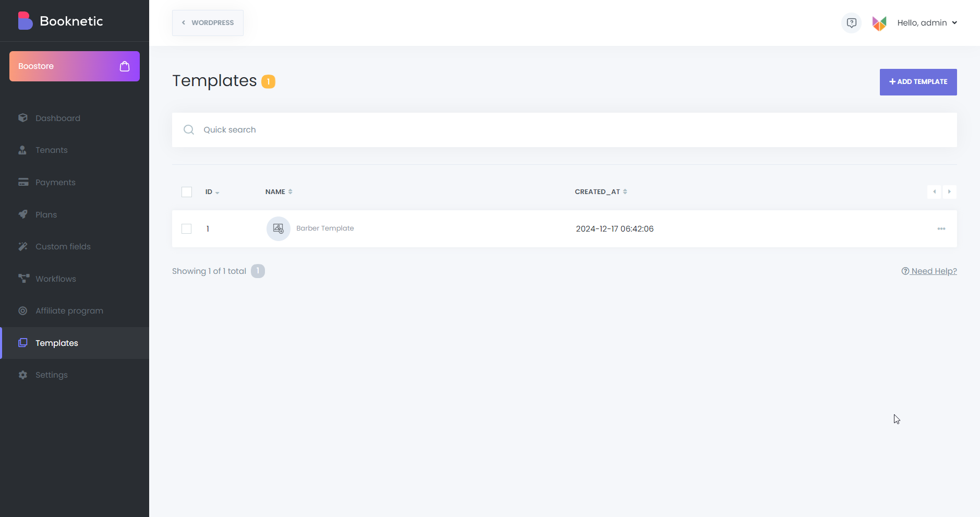This screenshot has width=980, height=517.
Task: Sort table by CREATED_AT column
Action: click(601, 192)
